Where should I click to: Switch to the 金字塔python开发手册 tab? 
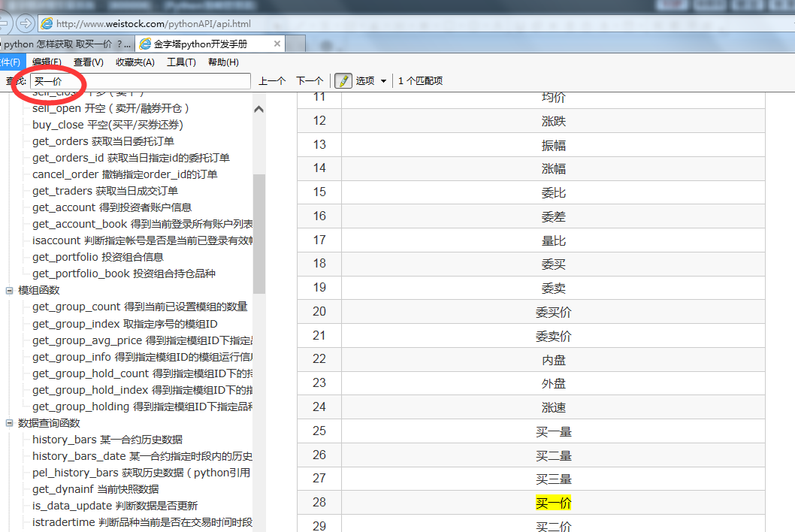[210, 44]
